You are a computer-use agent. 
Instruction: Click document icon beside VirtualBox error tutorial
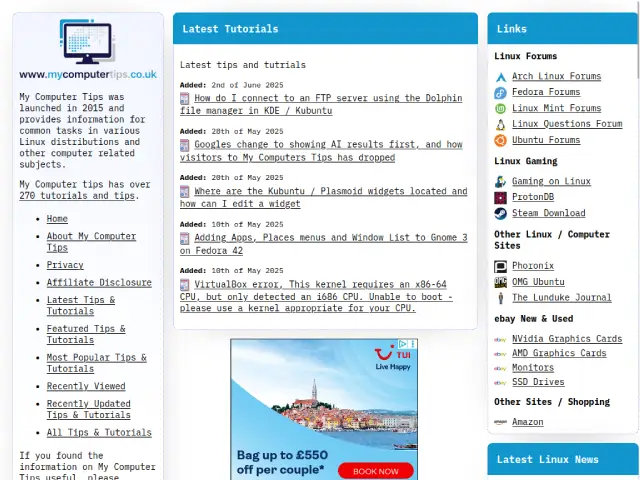(184, 284)
